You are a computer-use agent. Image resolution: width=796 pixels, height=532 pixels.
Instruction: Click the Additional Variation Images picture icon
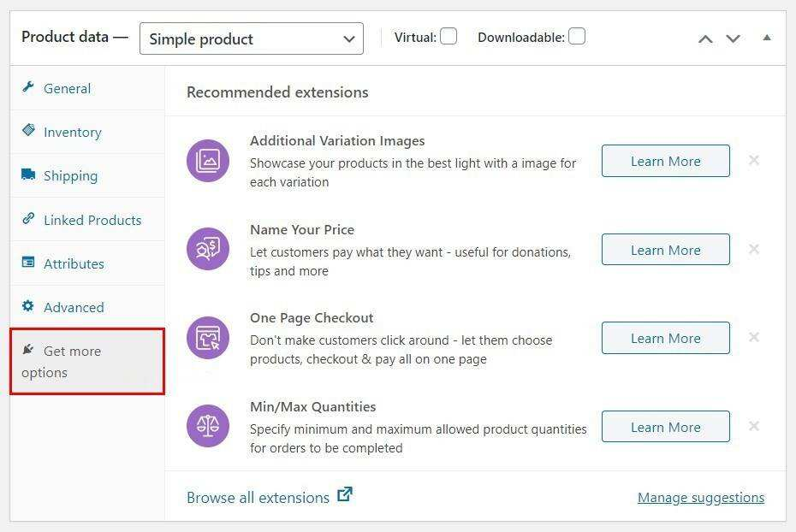coord(207,160)
